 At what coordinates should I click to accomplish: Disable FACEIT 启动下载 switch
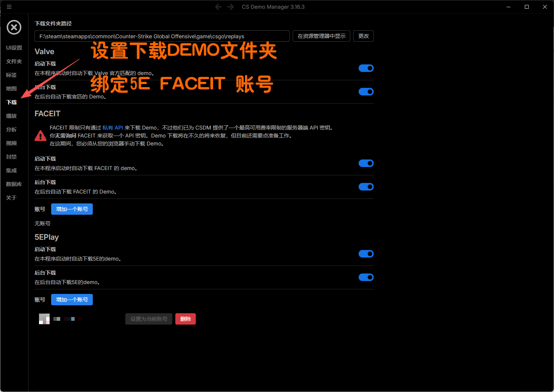point(366,163)
